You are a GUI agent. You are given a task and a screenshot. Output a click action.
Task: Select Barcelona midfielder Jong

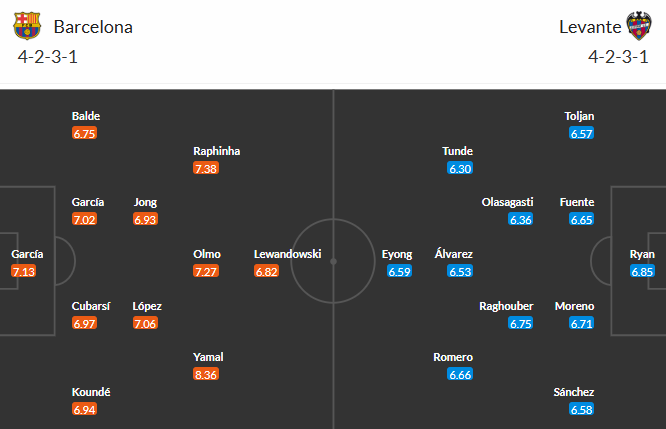pyautogui.click(x=145, y=202)
